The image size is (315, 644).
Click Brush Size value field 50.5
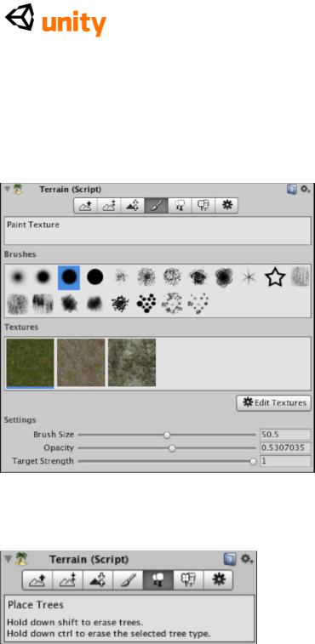click(285, 435)
